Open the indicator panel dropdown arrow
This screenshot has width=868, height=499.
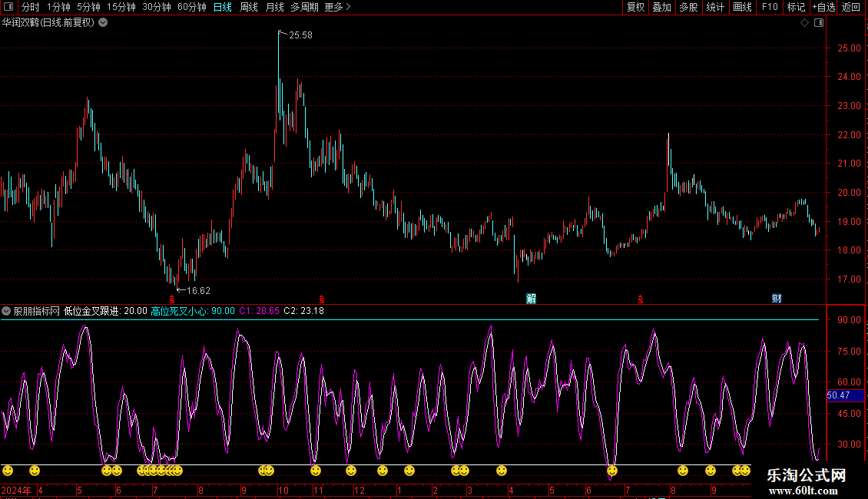tap(6, 311)
